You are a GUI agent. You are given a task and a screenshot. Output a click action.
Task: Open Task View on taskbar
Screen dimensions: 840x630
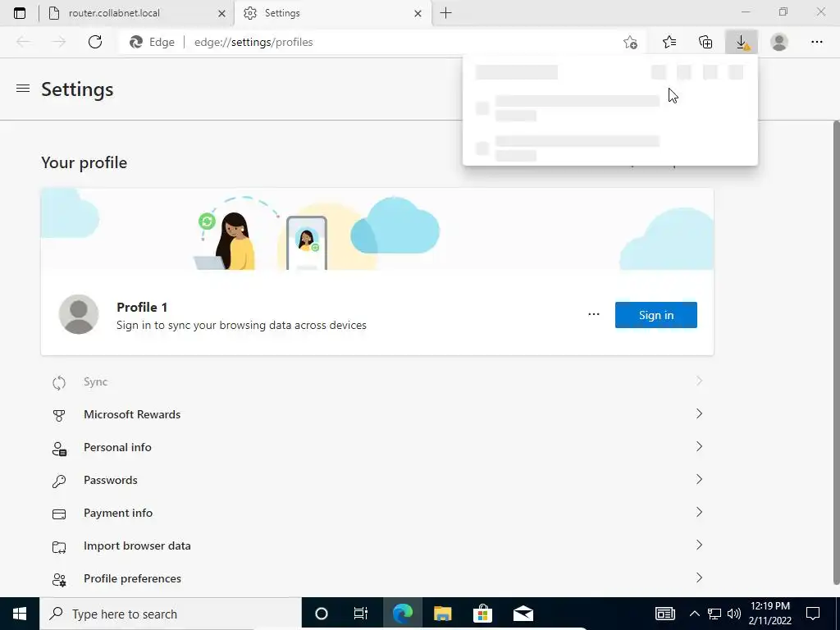pyautogui.click(x=361, y=614)
